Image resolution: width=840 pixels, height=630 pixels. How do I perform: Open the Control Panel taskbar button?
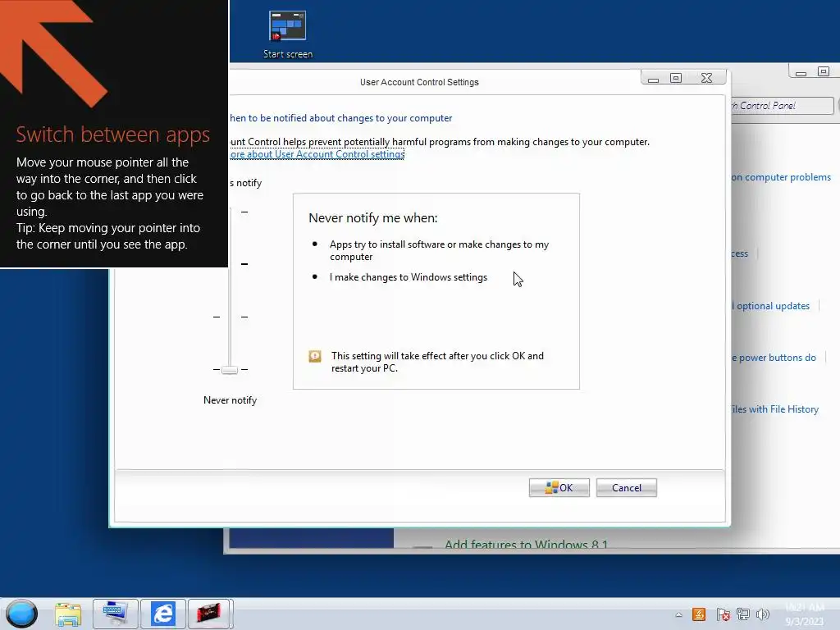[116, 614]
